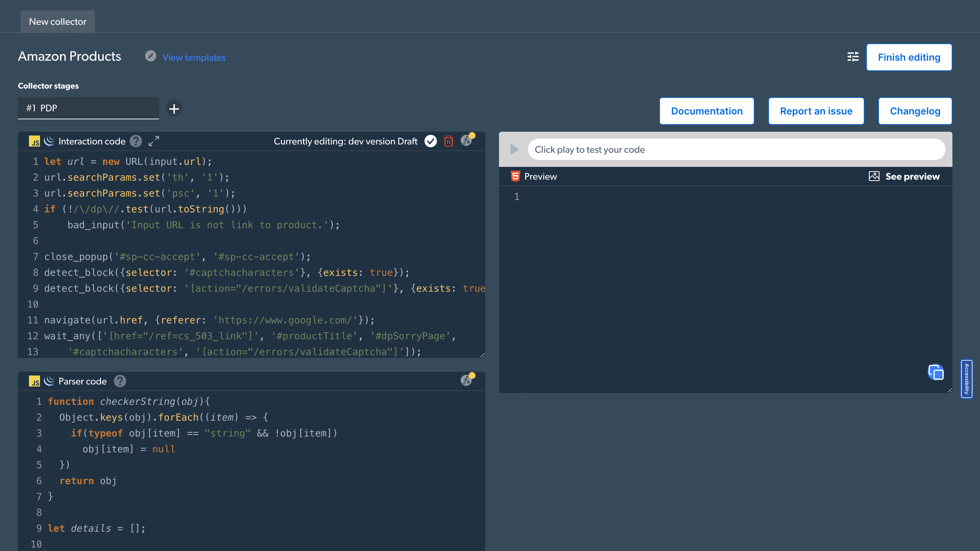
Task: Click the HTML5 icon in the Preview bar
Action: pyautogui.click(x=516, y=176)
